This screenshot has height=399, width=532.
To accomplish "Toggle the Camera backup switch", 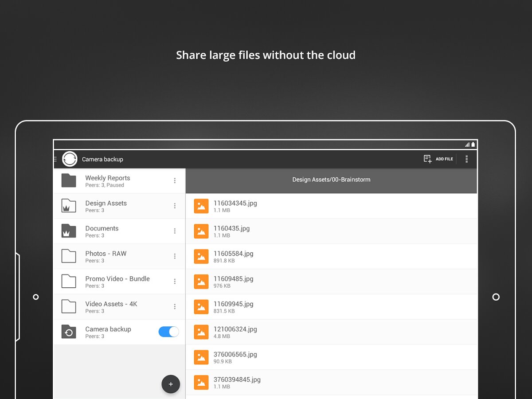I will [169, 332].
